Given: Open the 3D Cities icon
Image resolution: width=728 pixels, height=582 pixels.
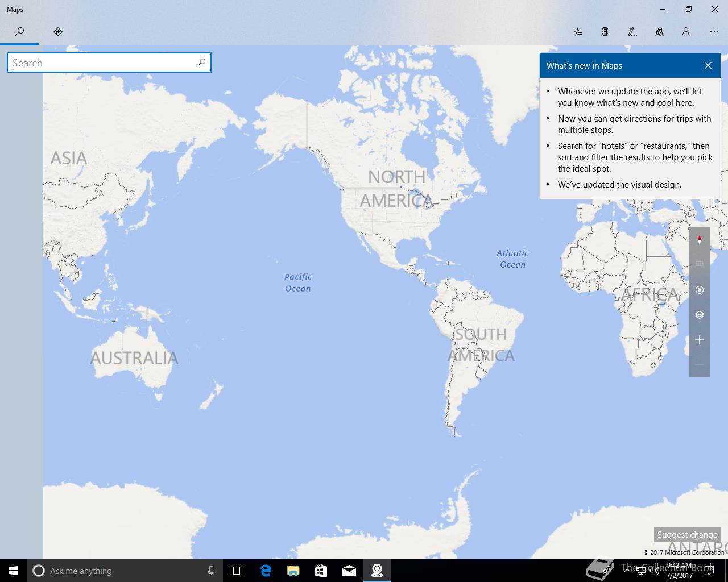Looking at the screenshot, I should [660, 32].
